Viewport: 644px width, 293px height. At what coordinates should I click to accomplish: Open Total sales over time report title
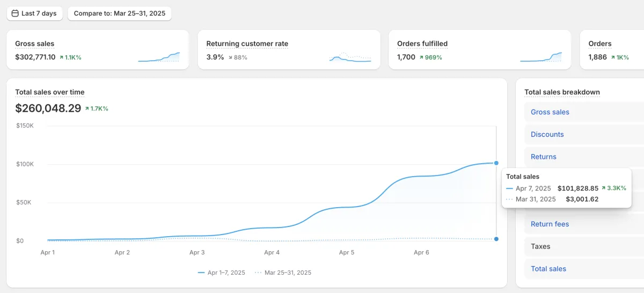(x=50, y=92)
